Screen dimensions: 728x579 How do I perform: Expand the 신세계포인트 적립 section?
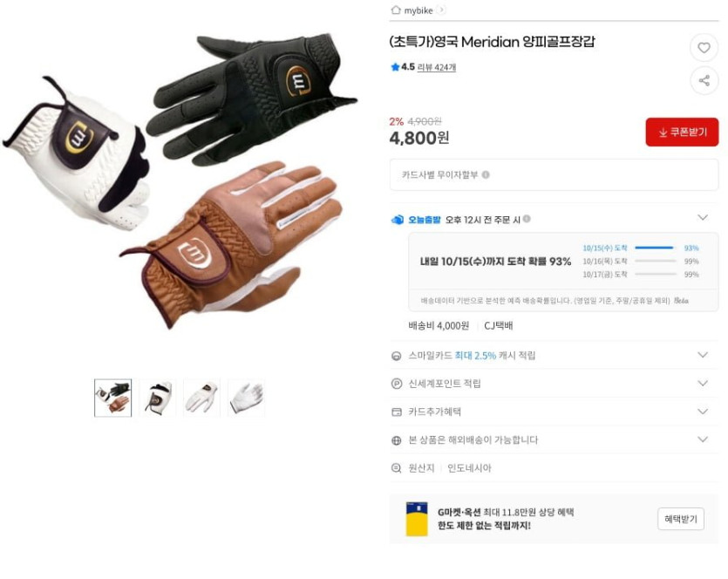pyautogui.click(x=703, y=383)
